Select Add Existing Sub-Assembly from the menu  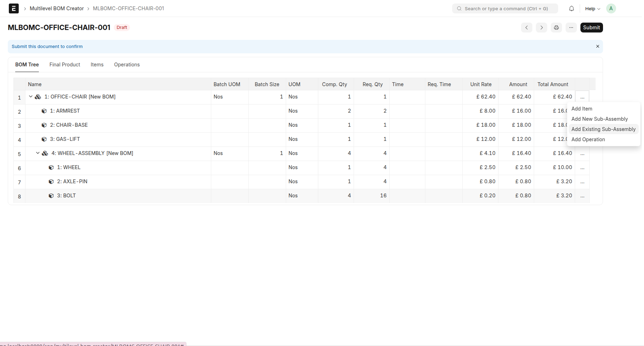coord(603,129)
